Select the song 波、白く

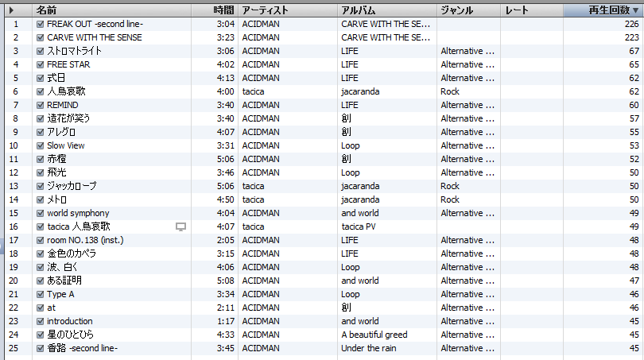[63, 267]
